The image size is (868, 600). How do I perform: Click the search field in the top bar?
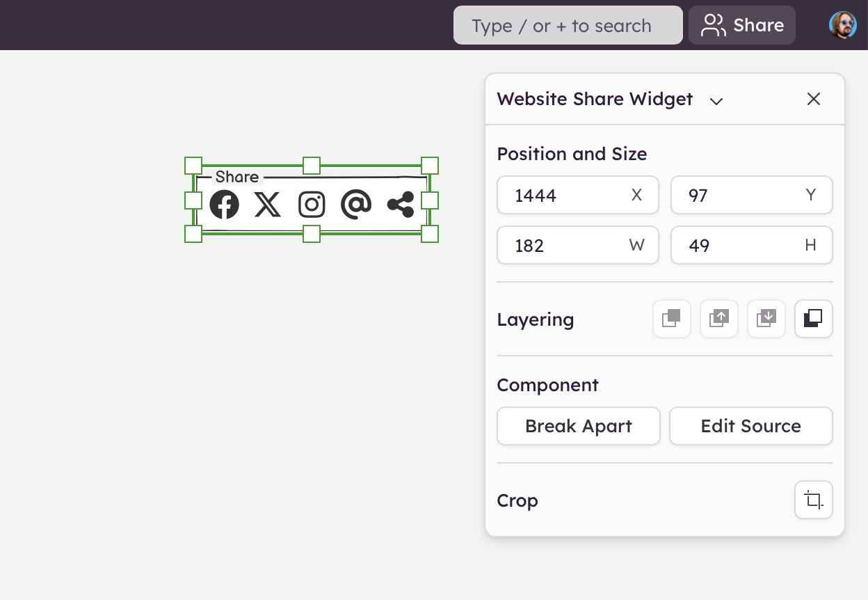568,26
